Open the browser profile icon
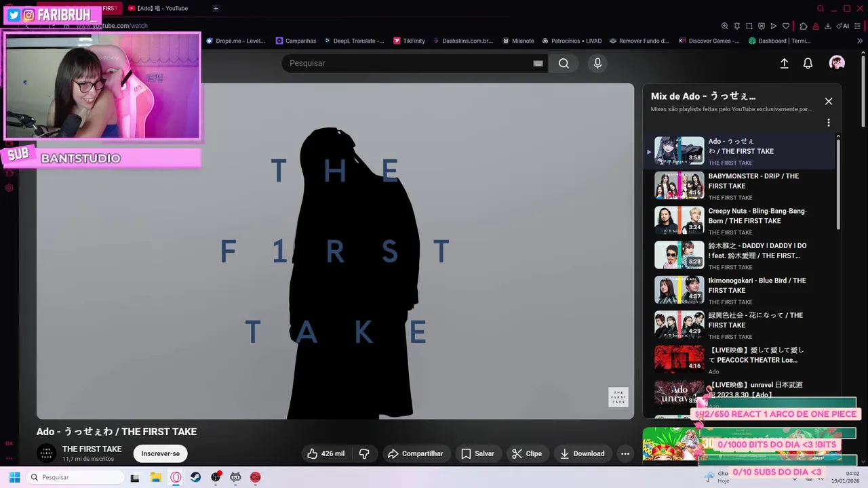Image resolution: width=868 pixels, height=488 pixels. 816,26
